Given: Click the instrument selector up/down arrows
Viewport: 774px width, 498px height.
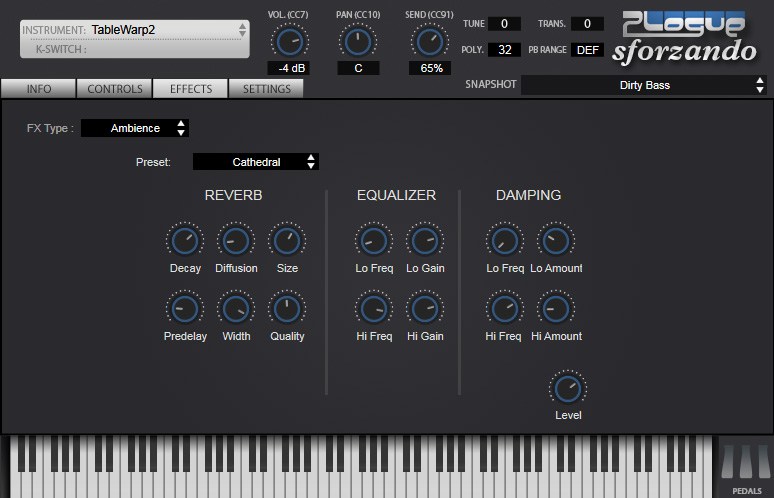Looking at the screenshot, I should [242, 30].
